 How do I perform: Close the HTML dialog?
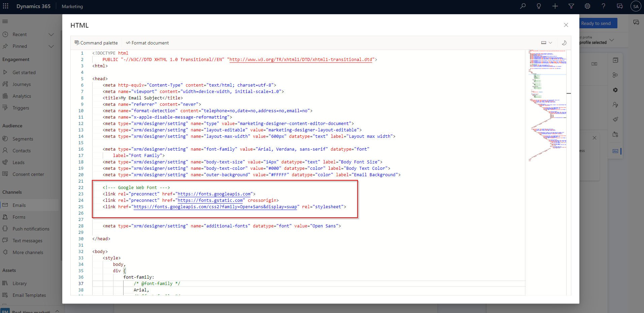[566, 25]
